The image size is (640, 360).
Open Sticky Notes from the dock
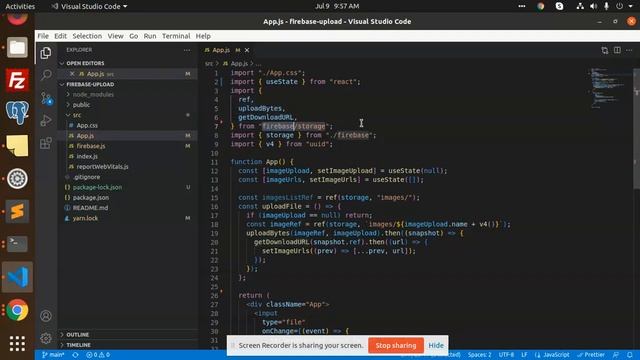click(x=17, y=146)
